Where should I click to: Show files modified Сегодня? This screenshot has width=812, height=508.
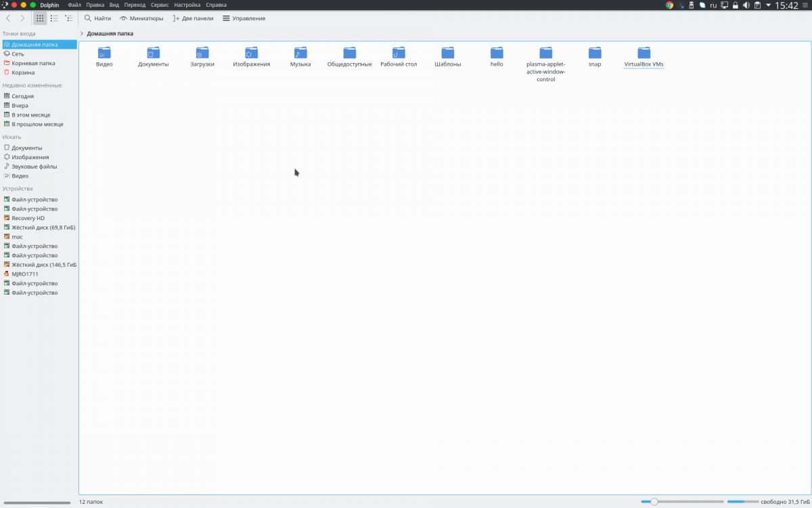(x=39, y=96)
